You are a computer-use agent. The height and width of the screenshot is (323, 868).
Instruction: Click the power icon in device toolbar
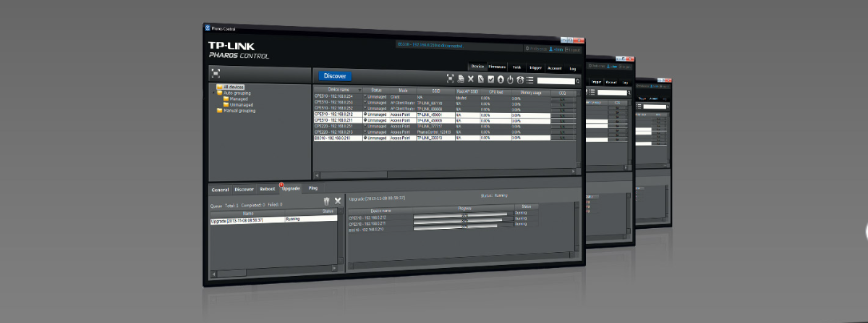tap(510, 79)
